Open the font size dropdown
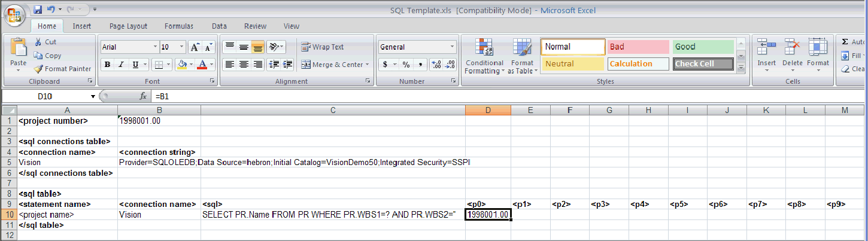The image size is (868, 241). pos(183,47)
